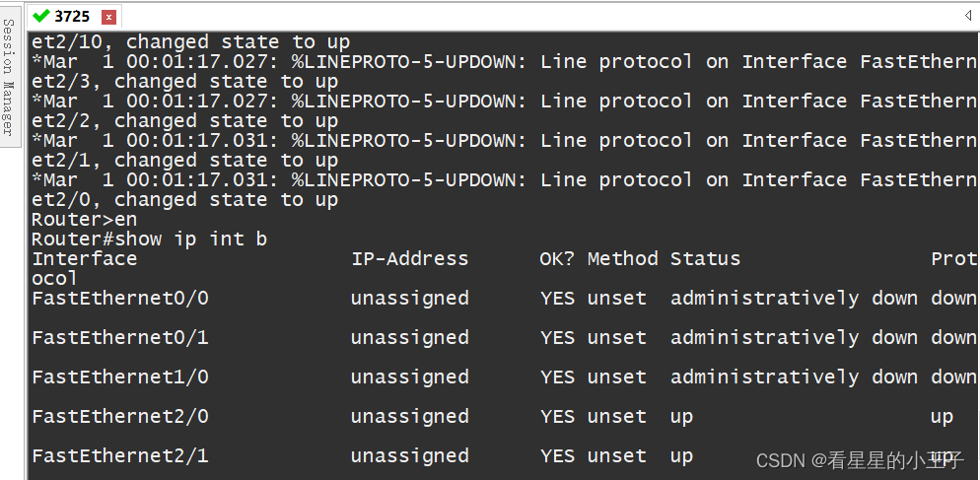Image resolution: width=980 pixels, height=480 pixels.
Task: Select the FastEthernet2/1 interface name
Action: 120,455
